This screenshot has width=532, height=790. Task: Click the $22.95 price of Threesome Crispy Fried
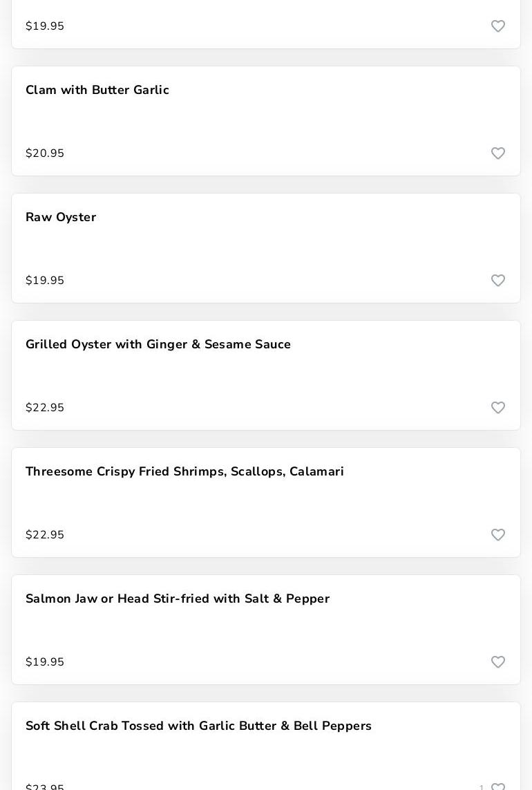[x=45, y=535]
